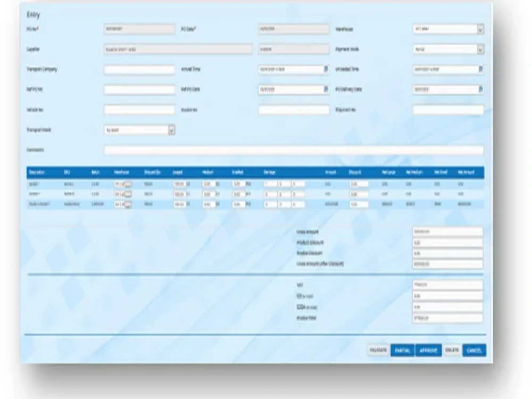Click the Batch column header
The height and width of the screenshot is (399, 532).
click(96, 172)
